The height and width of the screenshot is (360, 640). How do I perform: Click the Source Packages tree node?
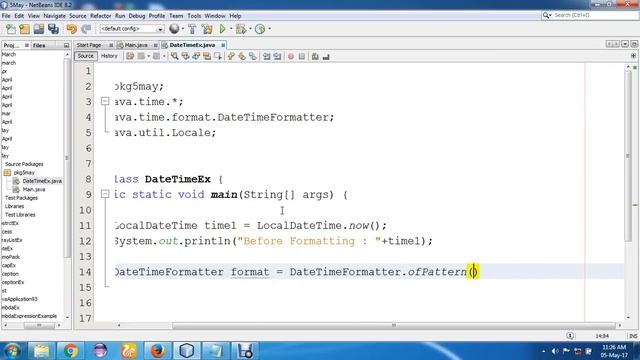[x=24, y=164]
